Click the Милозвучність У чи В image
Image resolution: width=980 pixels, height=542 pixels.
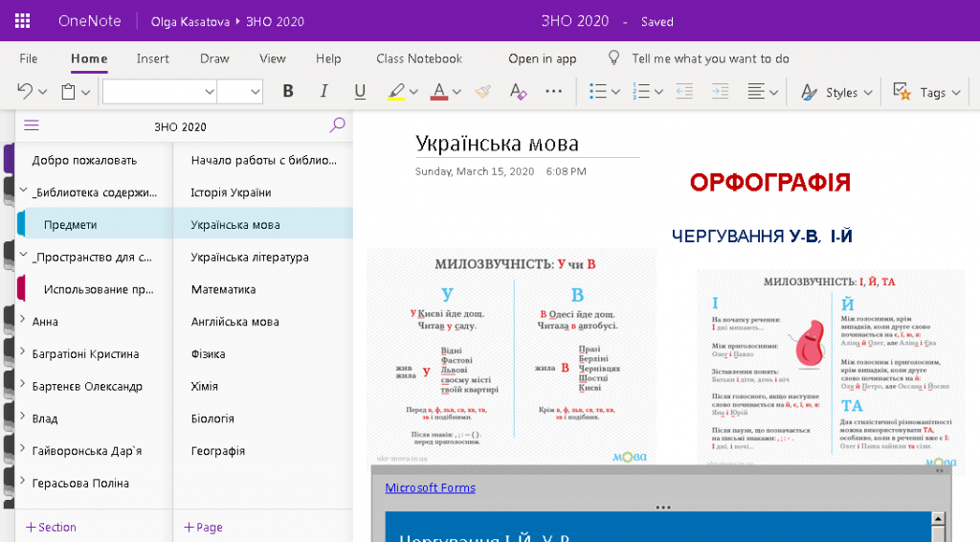512,357
